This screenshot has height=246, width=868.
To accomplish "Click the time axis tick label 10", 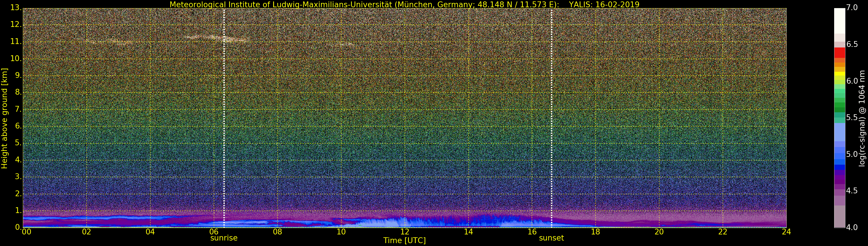I will pos(341,232).
